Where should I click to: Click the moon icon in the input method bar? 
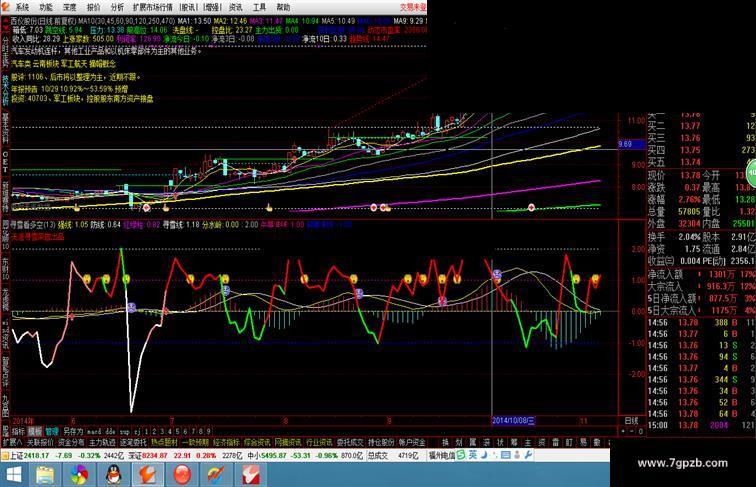(484, 455)
